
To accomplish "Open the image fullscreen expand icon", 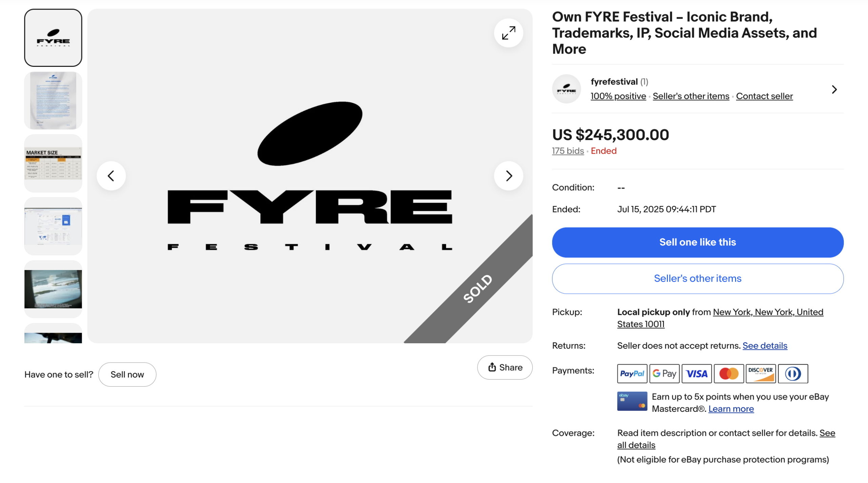I will click(x=508, y=33).
